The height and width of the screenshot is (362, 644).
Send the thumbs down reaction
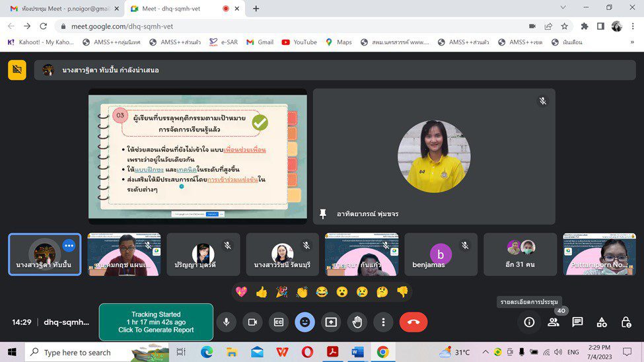402,292
